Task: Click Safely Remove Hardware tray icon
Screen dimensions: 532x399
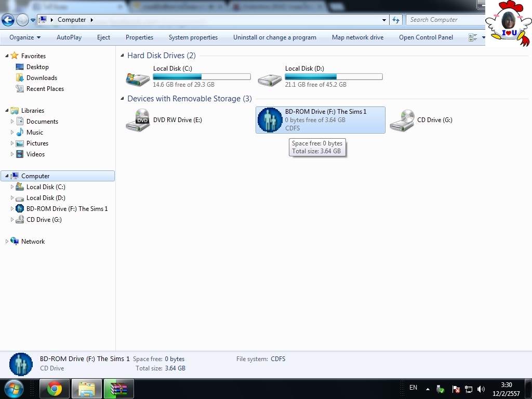Action: coord(440,389)
